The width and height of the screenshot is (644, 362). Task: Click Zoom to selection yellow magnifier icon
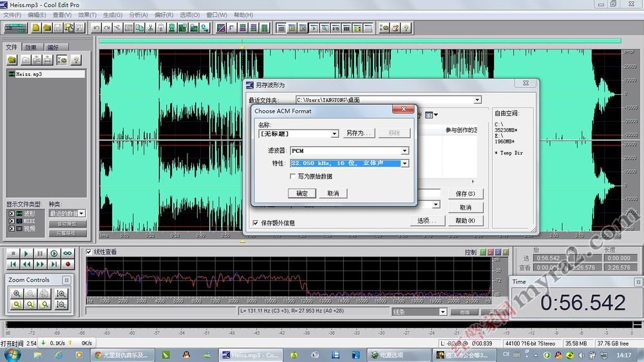[17, 305]
